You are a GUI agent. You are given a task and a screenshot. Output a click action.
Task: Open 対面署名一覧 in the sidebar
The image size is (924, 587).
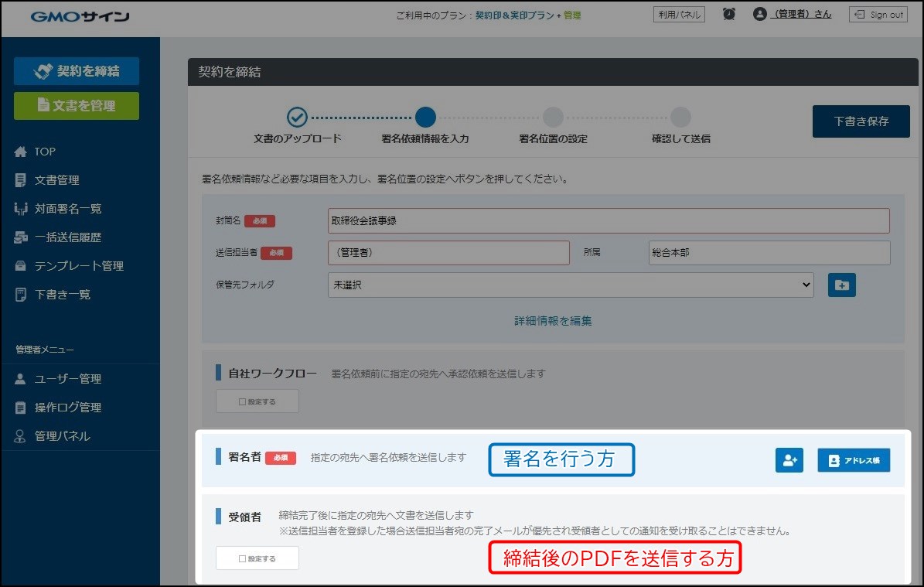tap(68, 209)
